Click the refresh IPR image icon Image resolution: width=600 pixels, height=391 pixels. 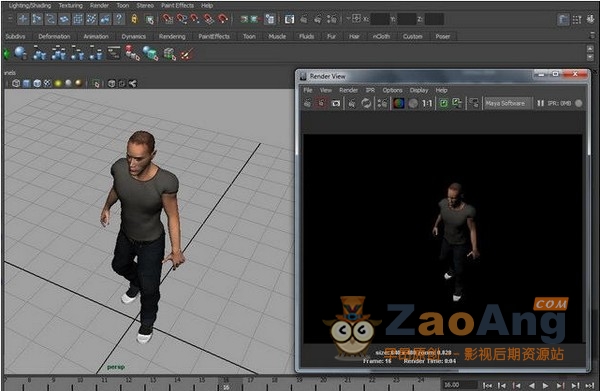[x=366, y=103]
